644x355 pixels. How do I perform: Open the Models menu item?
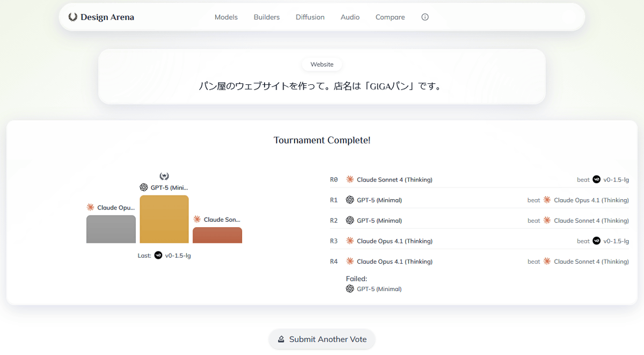226,17
